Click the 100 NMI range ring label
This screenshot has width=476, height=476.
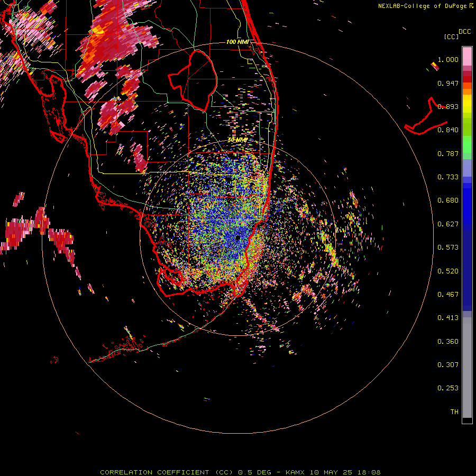tap(237, 42)
